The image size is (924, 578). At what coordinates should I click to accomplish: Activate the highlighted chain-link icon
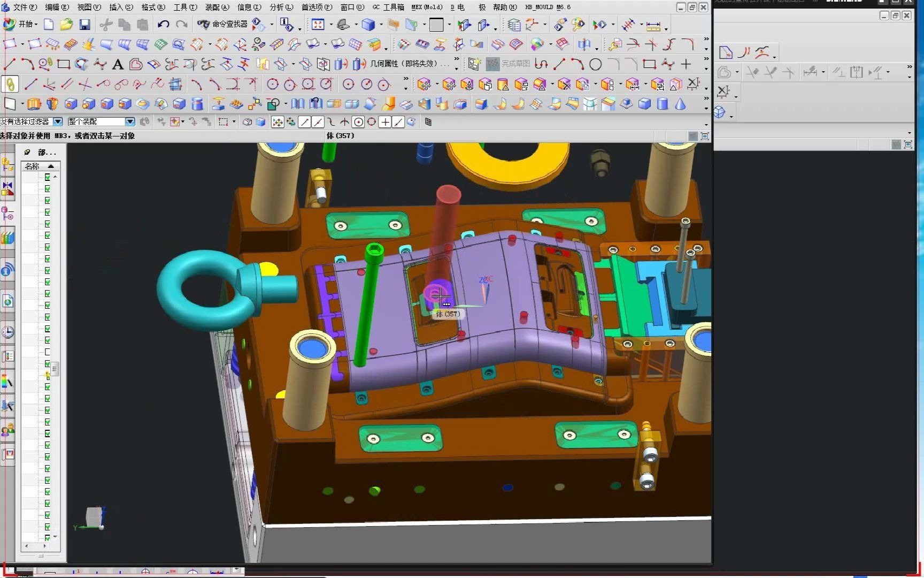point(10,84)
